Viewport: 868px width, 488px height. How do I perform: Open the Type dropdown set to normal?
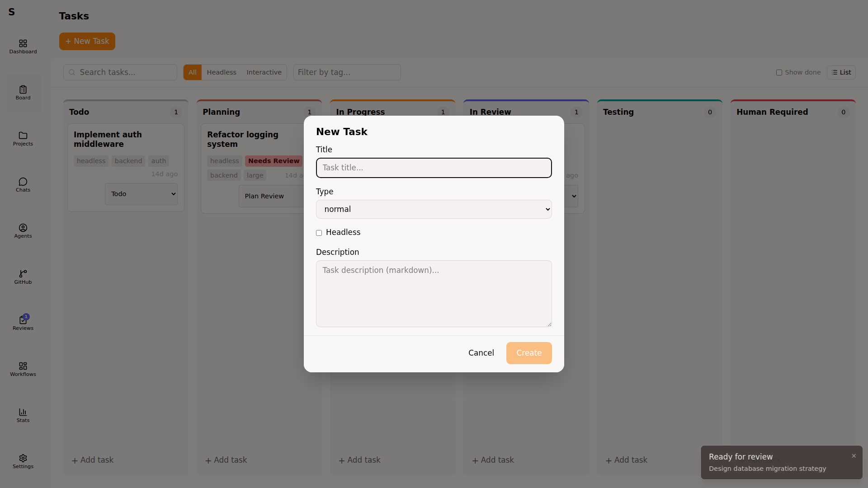coord(433,209)
